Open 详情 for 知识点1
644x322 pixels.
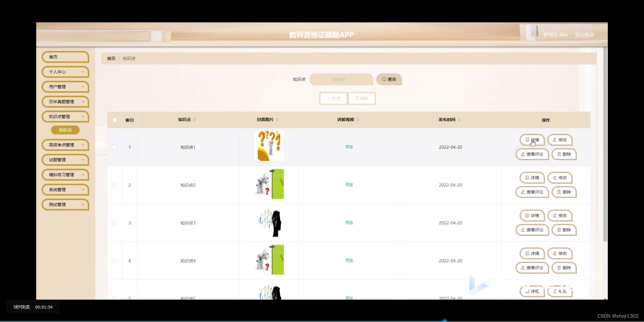(532, 140)
